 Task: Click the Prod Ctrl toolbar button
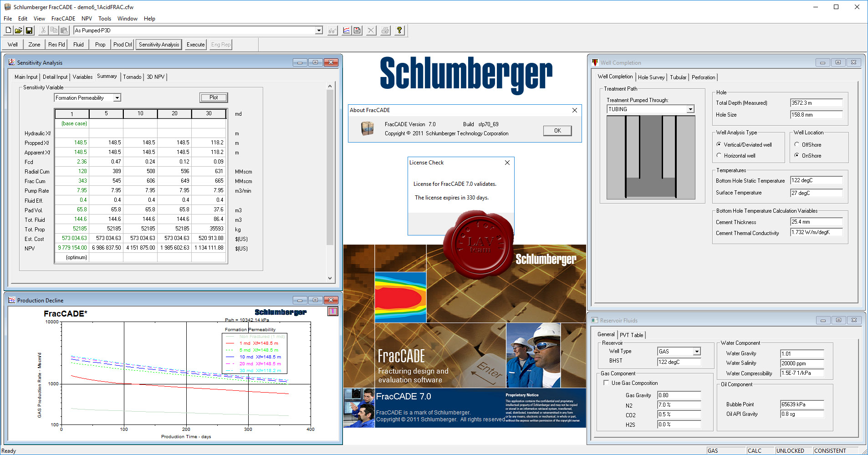[123, 45]
